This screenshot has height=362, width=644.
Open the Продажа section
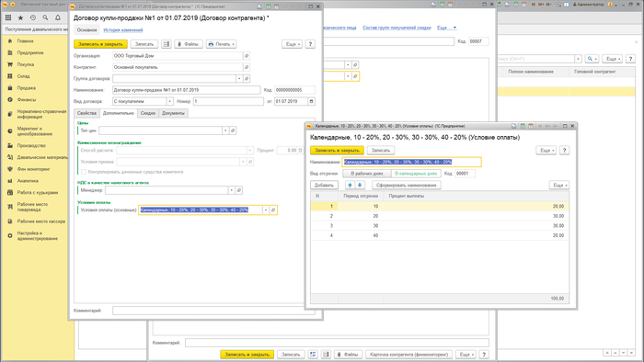tap(27, 88)
